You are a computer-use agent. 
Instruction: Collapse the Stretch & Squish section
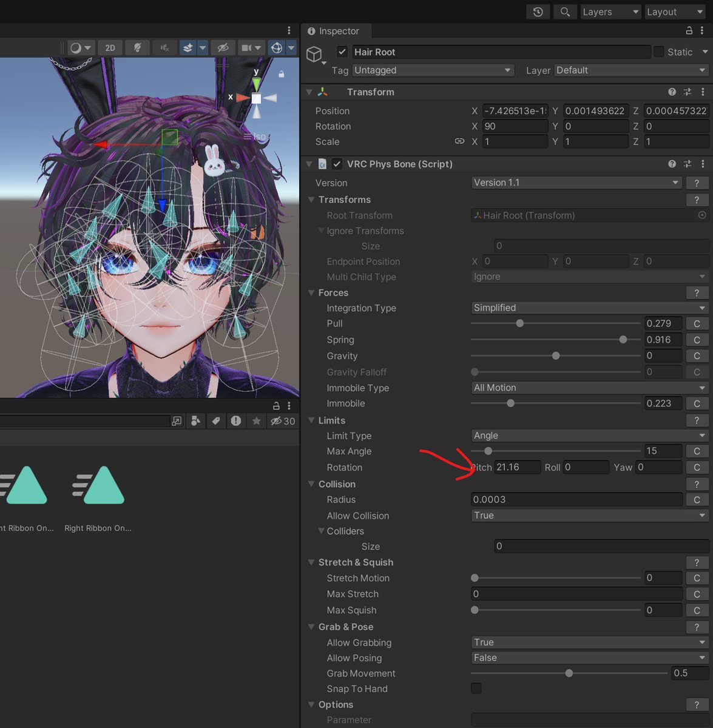click(x=312, y=562)
